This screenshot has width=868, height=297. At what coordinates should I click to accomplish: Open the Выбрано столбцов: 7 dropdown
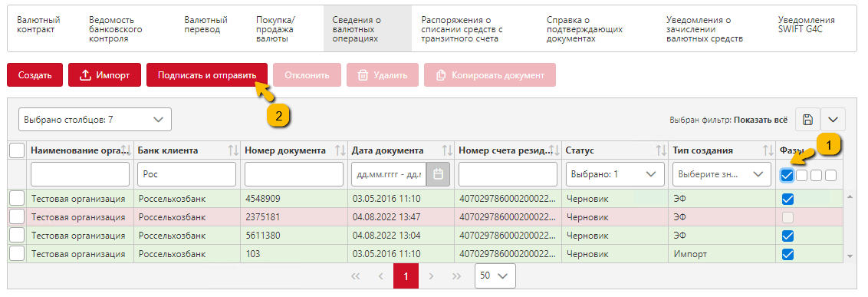94,119
